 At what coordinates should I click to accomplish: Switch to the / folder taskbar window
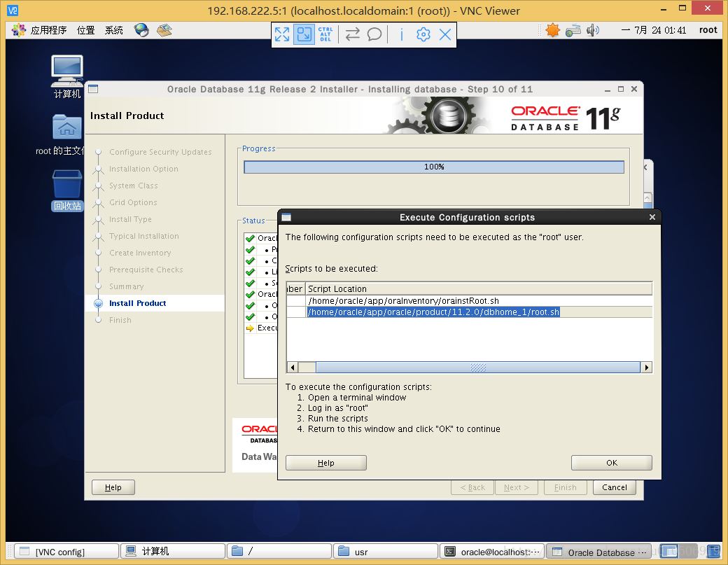(x=279, y=551)
